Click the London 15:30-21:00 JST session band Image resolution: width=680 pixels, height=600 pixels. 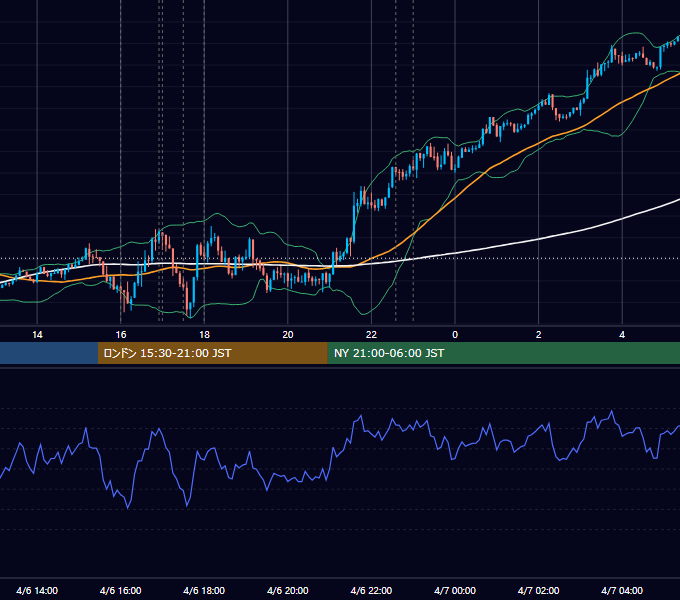[212, 353]
